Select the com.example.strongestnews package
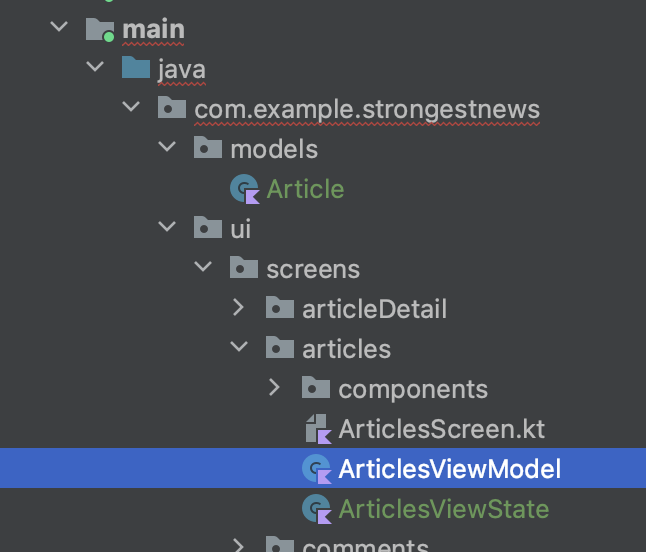Image resolution: width=646 pixels, height=552 pixels. pos(367,110)
